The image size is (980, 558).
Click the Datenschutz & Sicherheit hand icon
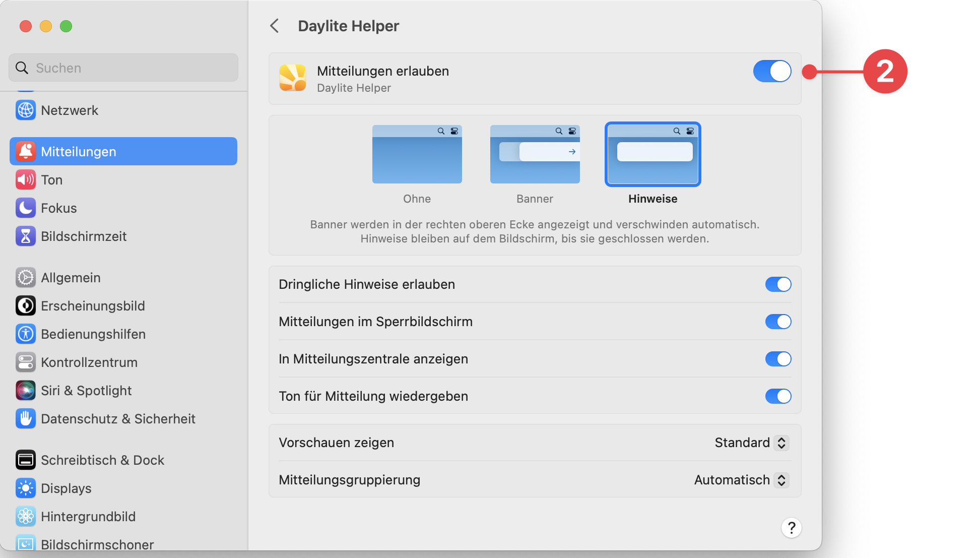coord(26,419)
